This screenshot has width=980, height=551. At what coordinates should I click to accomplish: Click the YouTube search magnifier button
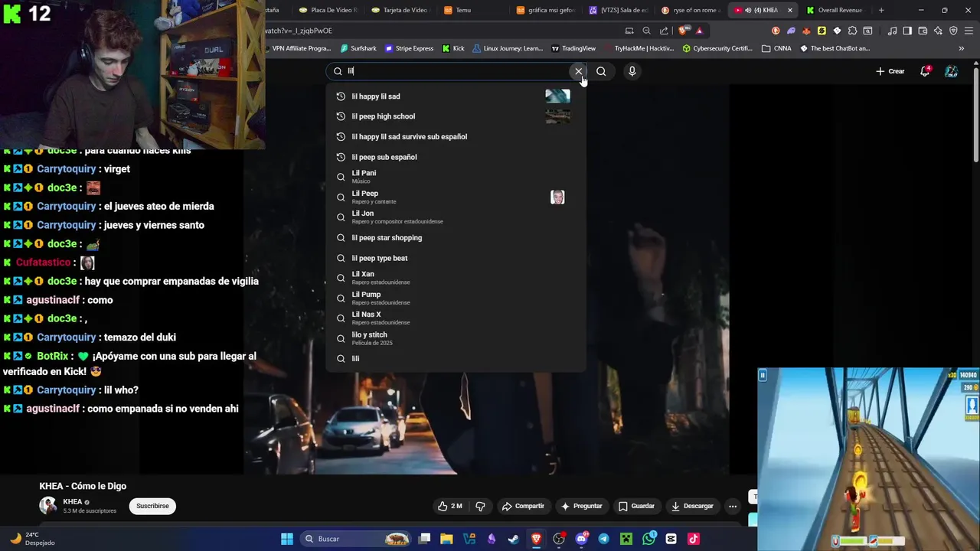click(x=601, y=71)
